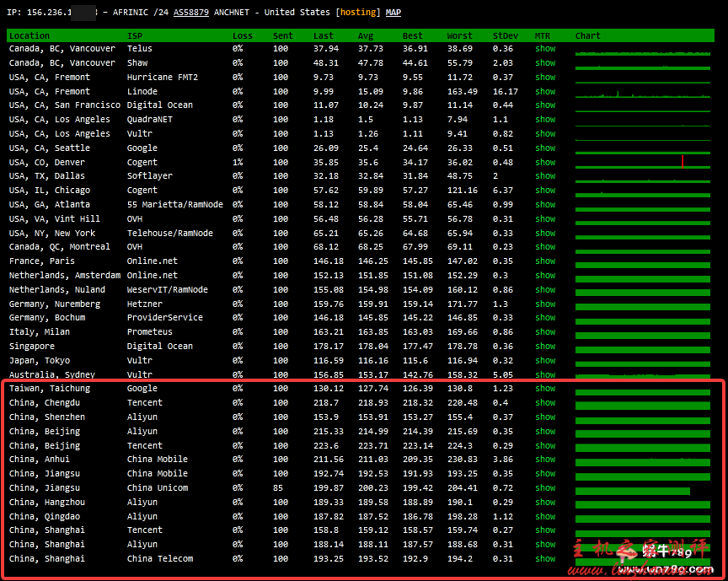Image resolution: width=728 pixels, height=581 pixels.
Task: Click the Location column header
Action: click(x=29, y=35)
